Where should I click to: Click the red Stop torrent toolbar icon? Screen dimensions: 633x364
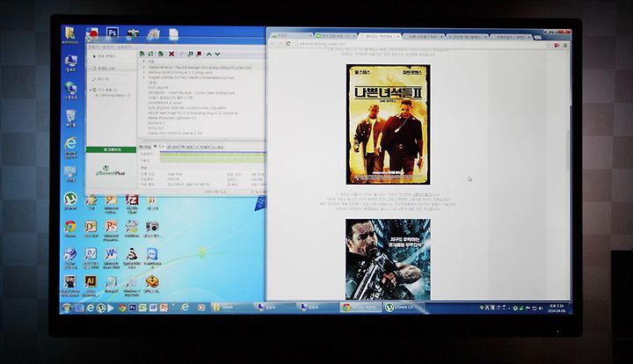pos(199,54)
